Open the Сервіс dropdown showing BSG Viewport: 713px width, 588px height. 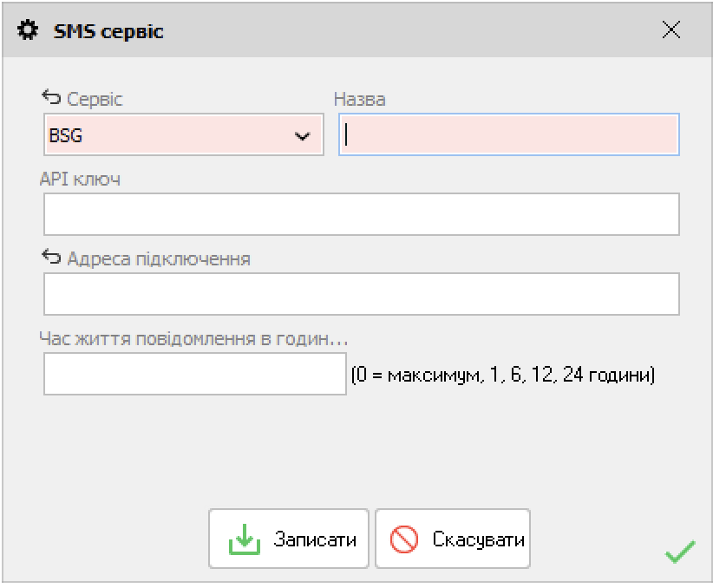[x=182, y=134]
